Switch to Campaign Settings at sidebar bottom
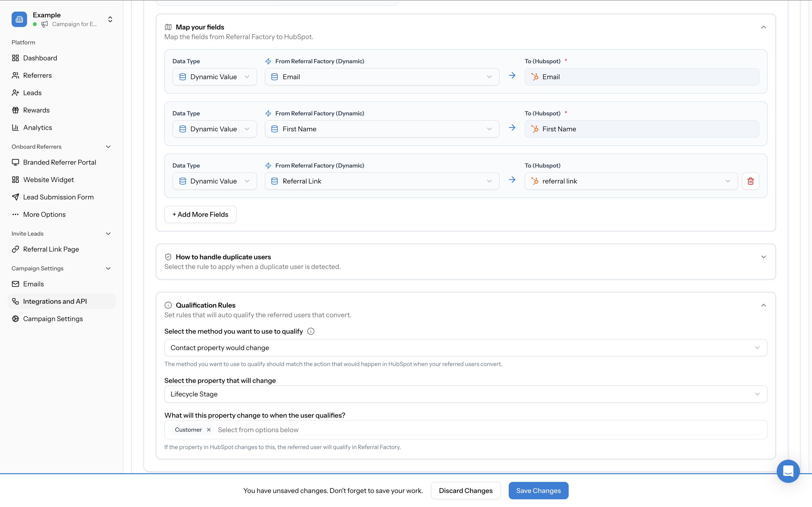This screenshot has width=812, height=507. pyautogui.click(x=53, y=318)
